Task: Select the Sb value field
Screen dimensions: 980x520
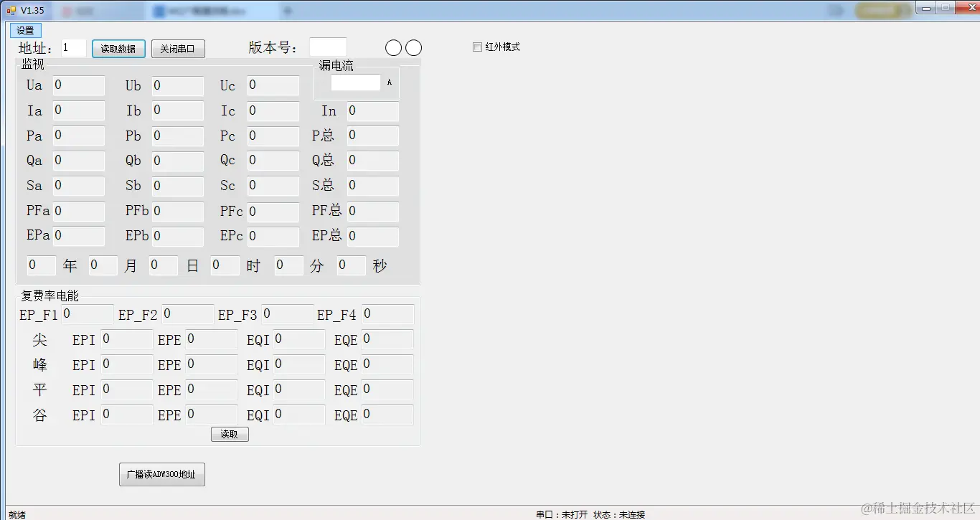Action: [178, 186]
